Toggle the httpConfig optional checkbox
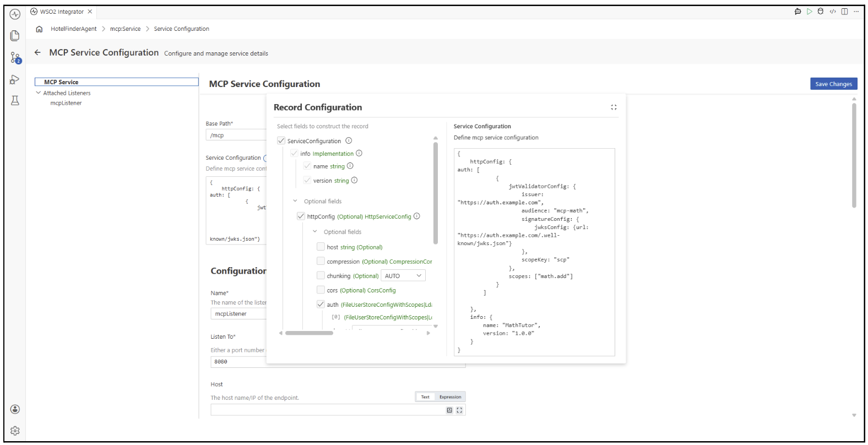The height and width of the screenshot is (445, 868). pos(301,216)
